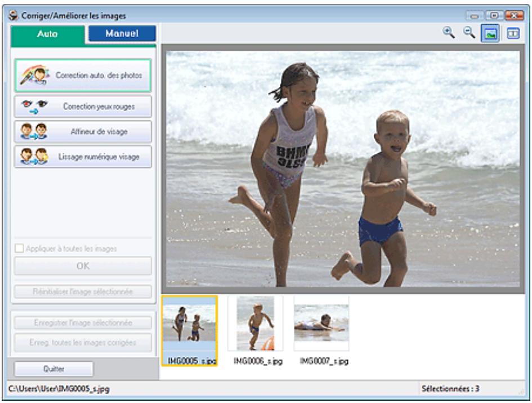Select thumbnail IMG0006_s.jpg
The height and width of the screenshot is (403, 532).
[256, 331]
